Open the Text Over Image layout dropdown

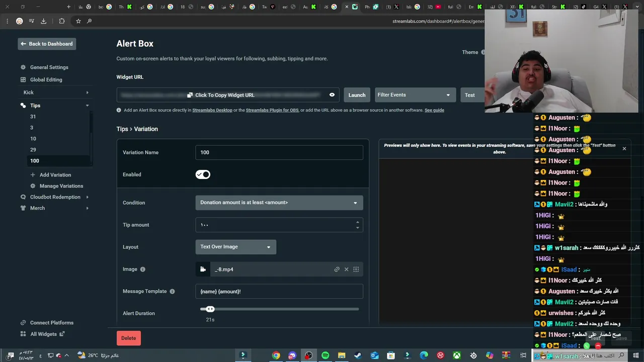coord(235,247)
